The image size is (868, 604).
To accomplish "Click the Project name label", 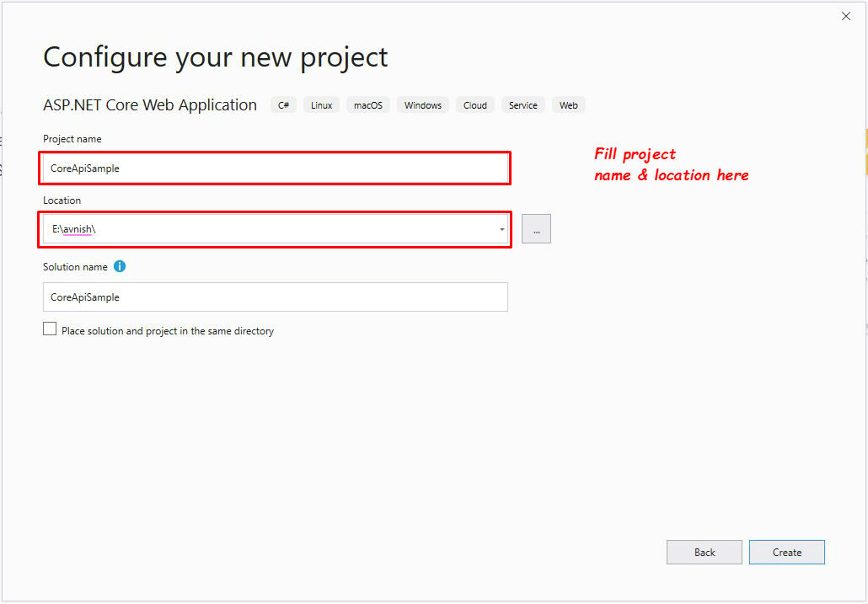I will 72,139.
